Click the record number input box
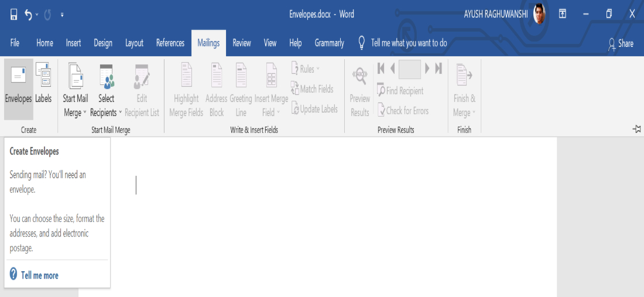Image resolution: width=644 pixels, height=297 pixels. [x=409, y=69]
